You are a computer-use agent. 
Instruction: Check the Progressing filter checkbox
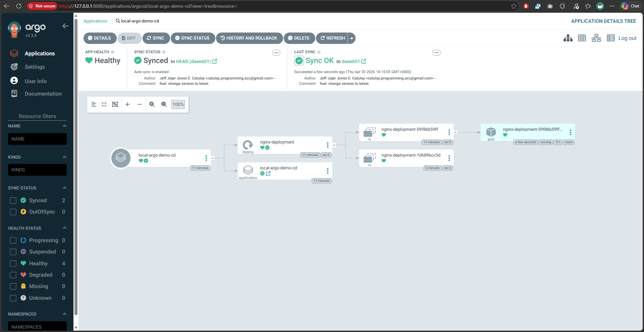(13, 240)
